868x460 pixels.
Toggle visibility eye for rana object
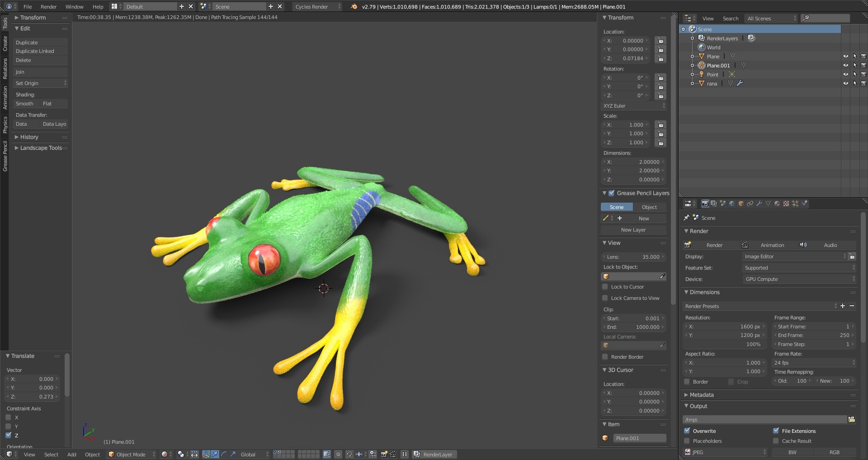pos(845,84)
